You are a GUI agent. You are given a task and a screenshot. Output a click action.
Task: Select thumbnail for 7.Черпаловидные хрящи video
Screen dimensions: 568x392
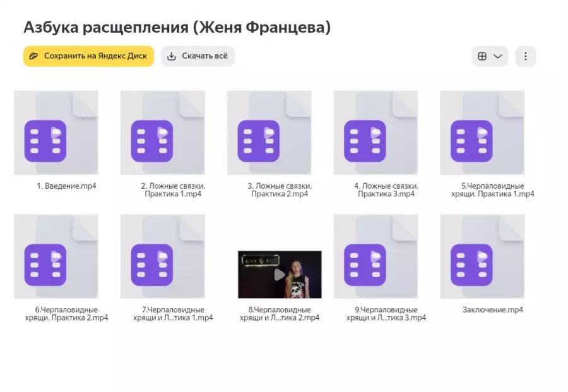pyautogui.click(x=162, y=256)
